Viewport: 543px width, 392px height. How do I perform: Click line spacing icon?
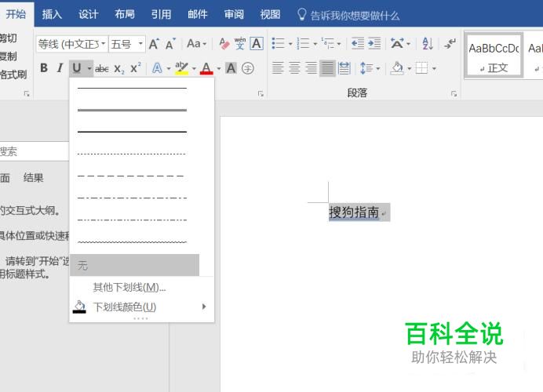366,68
